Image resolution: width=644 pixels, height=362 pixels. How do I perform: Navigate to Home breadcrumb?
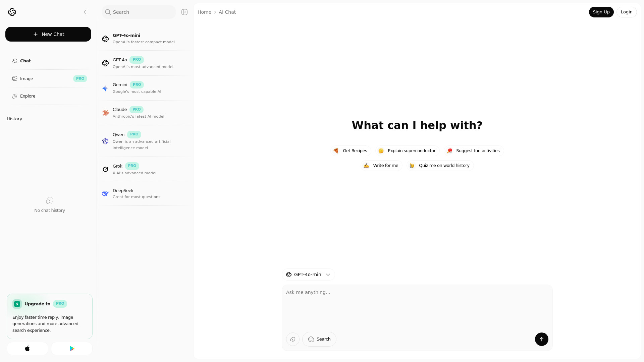pyautogui.click(x=204, y=12)
